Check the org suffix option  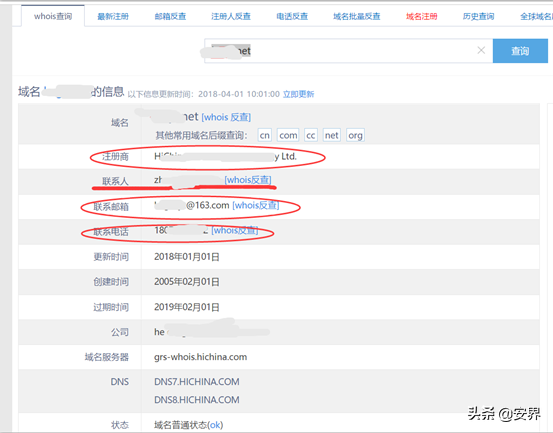point(355,135)
